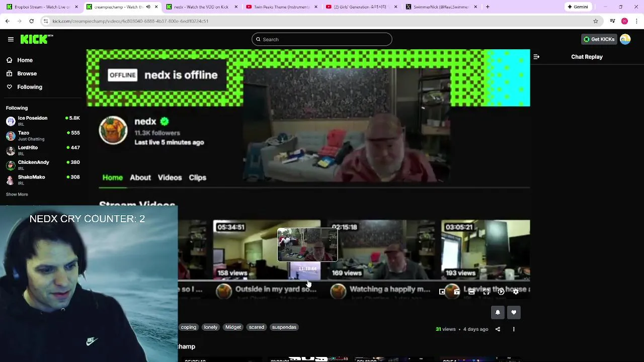
Task: Enter fullscreen mode in the player
Action: pyautogui.click(x=486, y=292)
